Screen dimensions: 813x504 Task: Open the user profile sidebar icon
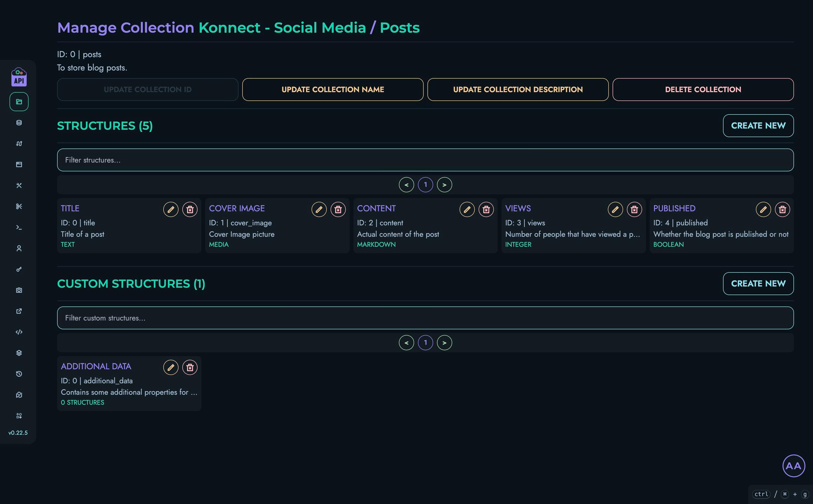pyautogui.click(x=19, y=248)
